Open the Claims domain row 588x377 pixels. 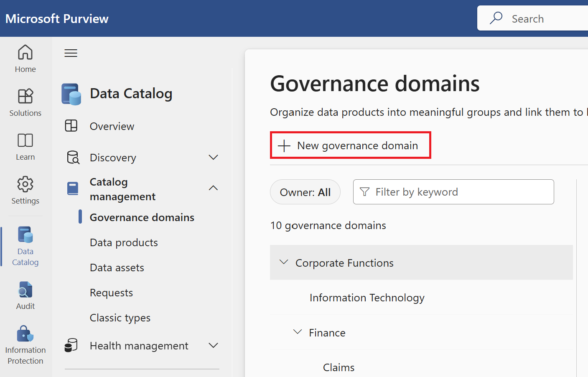pyautogui.click(x=421, y=367)
